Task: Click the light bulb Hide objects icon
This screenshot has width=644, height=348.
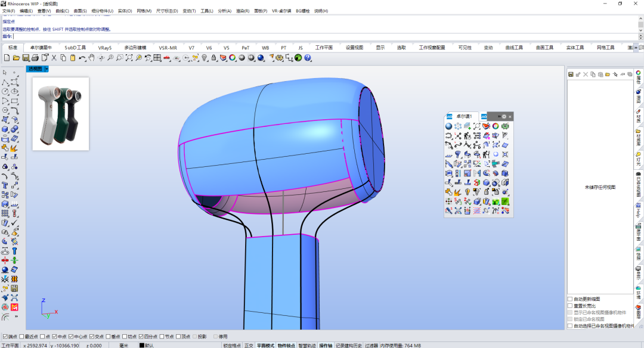Action: coord(205,58)
